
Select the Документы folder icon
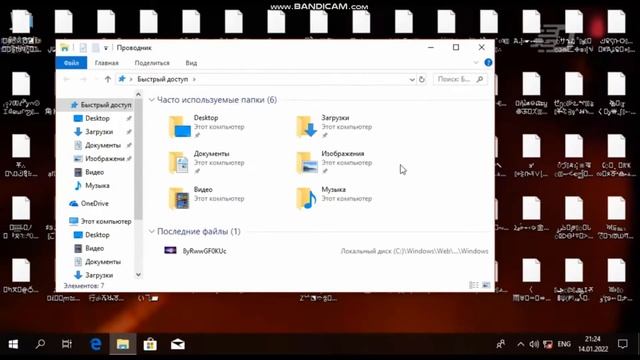pos(180,162)
